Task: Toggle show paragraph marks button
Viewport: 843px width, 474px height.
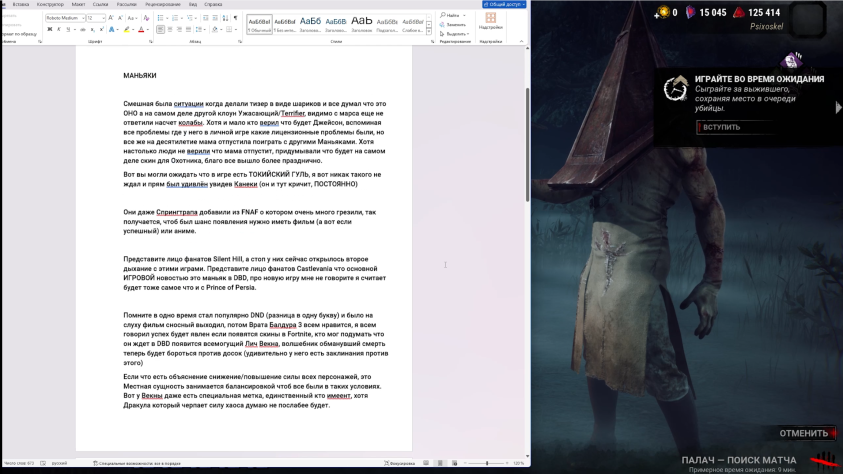Action: tap(235, 18)
